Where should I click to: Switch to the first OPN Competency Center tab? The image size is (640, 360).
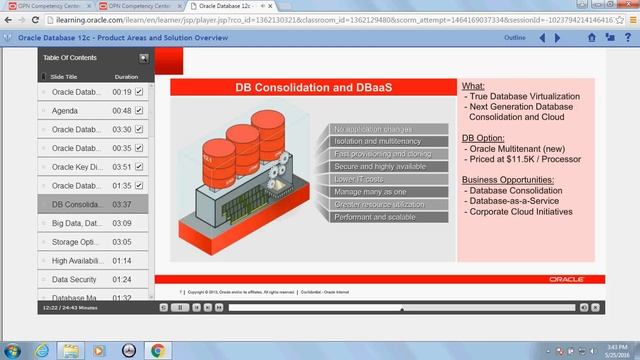pyautogui.click(x=49, y=6)
